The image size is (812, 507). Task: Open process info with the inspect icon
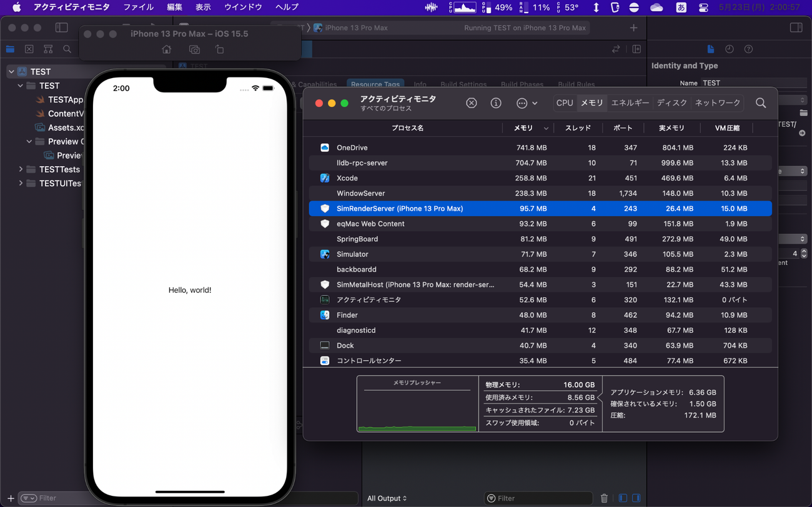pyautogui.click(x=496, y=103)
